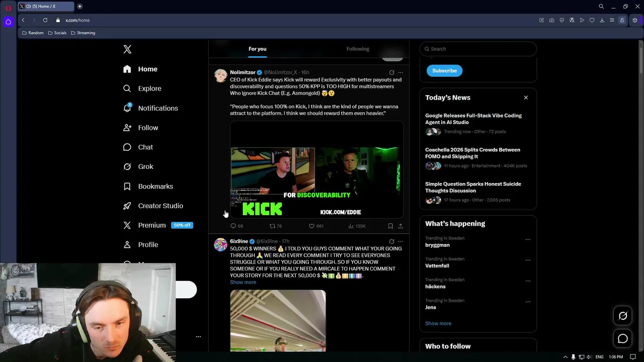The width and height of the screenshot is (644, 362).
Task: Play the Kick discoverability video
Action: tap(316, 170)
